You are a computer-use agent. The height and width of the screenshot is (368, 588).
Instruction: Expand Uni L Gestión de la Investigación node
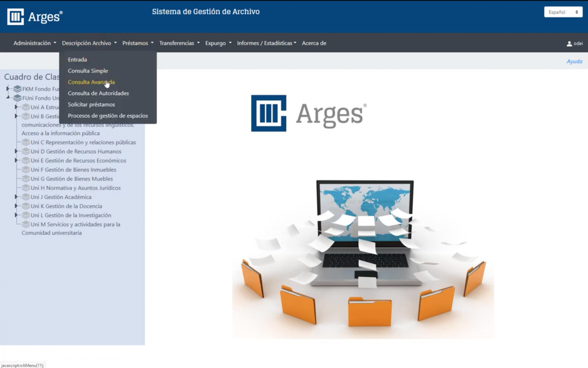click(16, 215)
